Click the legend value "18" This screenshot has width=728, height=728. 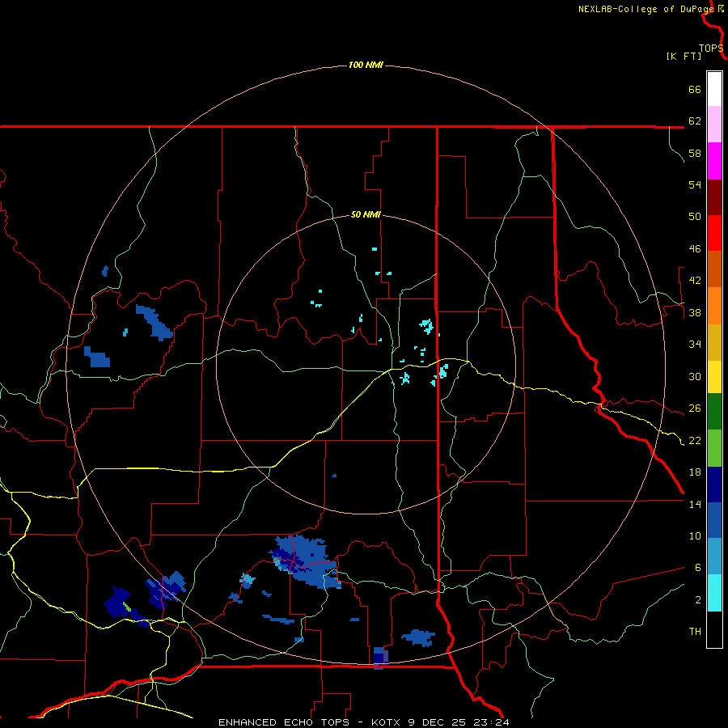click(x=695, y=472)
